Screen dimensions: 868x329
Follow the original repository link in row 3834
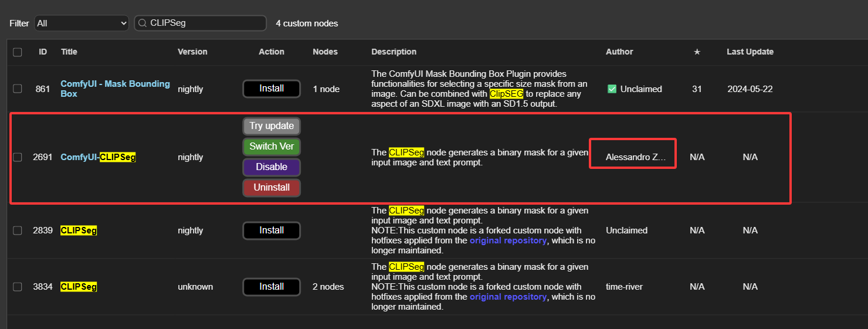[508, 297]
